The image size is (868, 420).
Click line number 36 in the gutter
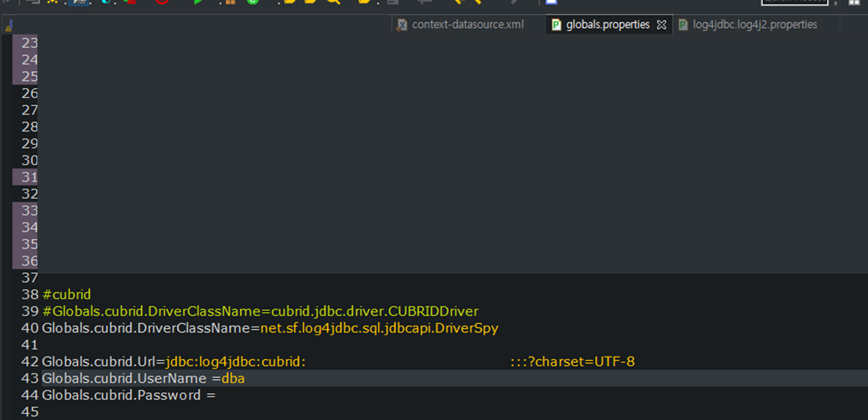coord(30,261)
